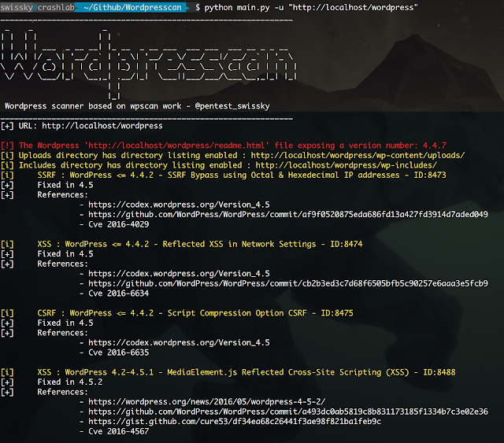Click the 'Fixed in 4.5.2' line
Screen dimensions: 504x443
[70, 382]
